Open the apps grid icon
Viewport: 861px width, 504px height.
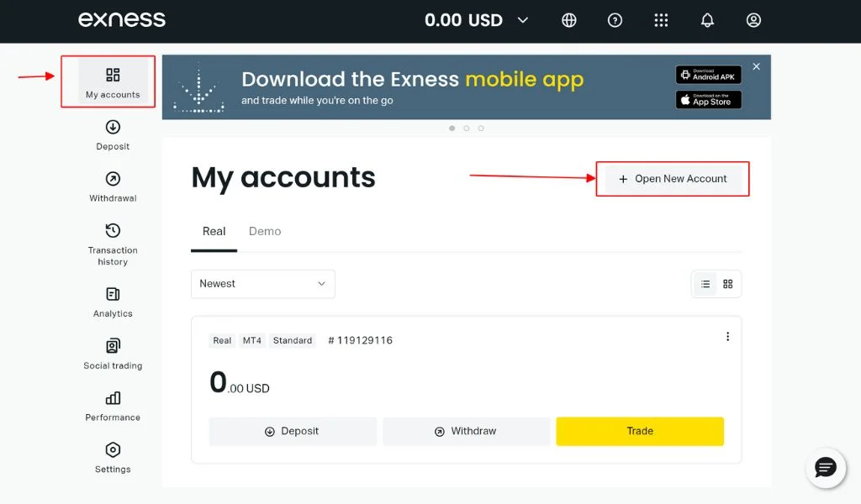(661, 19)
